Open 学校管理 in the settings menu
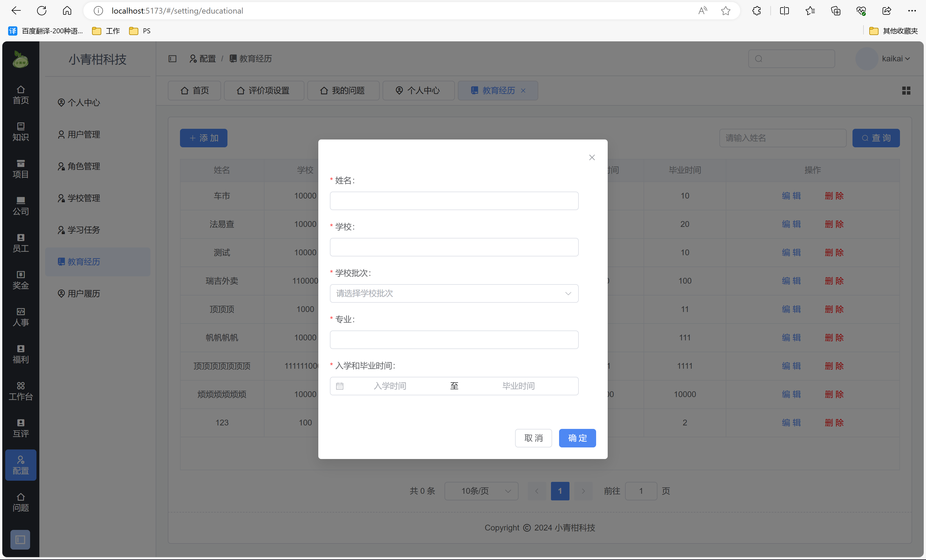The width and height of the screenshot is (926, 560). 98,198
